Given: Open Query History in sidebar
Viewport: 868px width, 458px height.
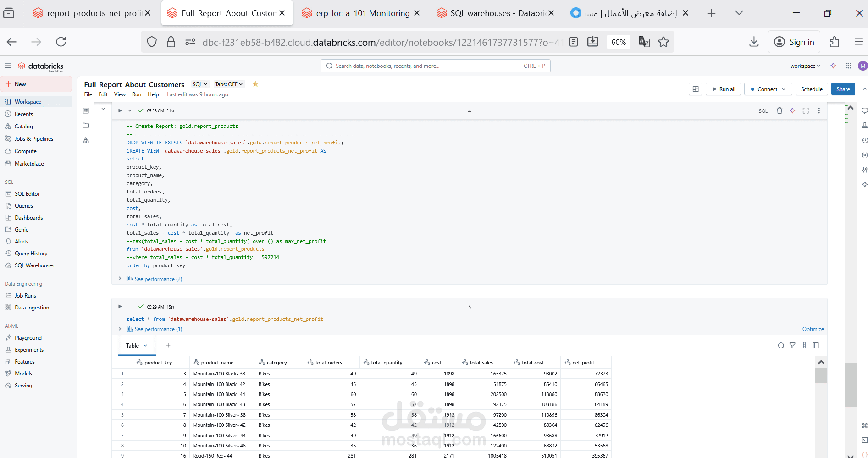Looking at the screenshot, I should pos(31,253).
